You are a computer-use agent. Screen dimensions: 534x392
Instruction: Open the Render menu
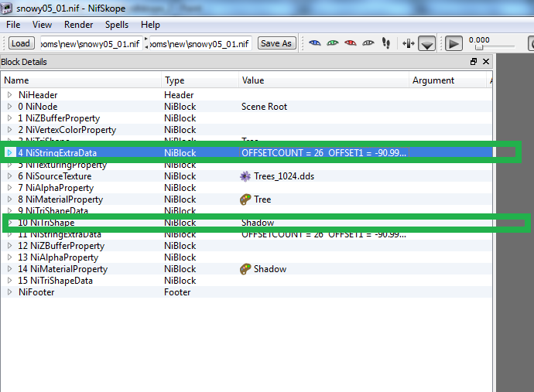(78, 25)
